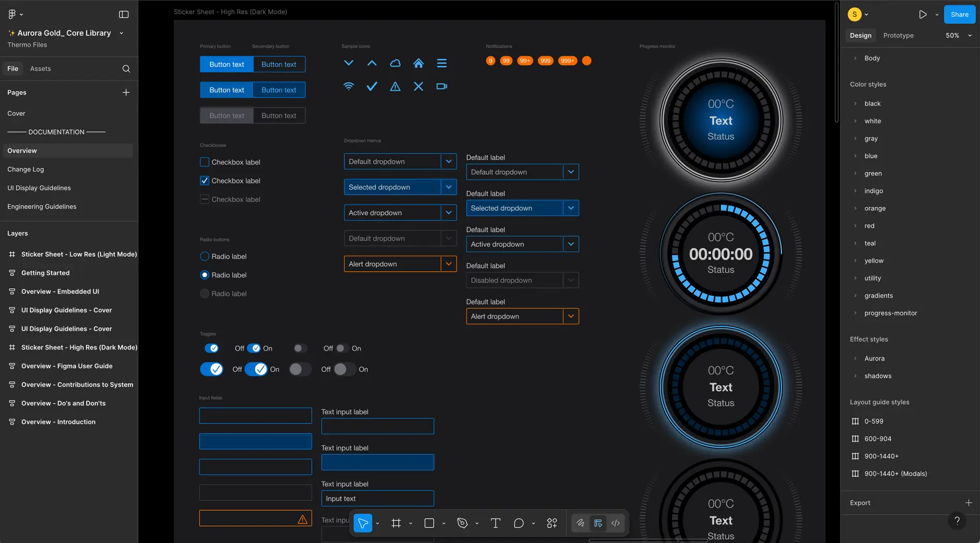The height and width of the screenshot is (543, 980).
Task: Open the help question mark button
Action: [x=957, y=520]
